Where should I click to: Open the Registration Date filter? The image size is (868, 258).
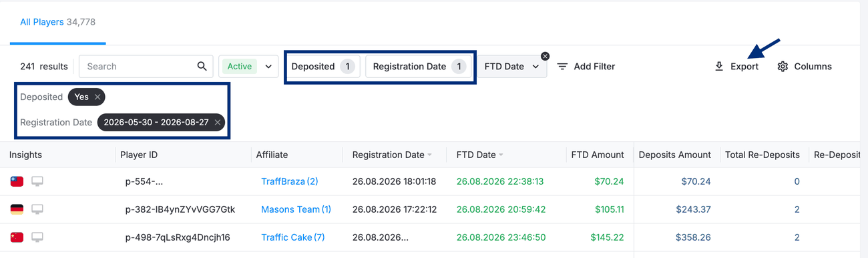(419, 67)
